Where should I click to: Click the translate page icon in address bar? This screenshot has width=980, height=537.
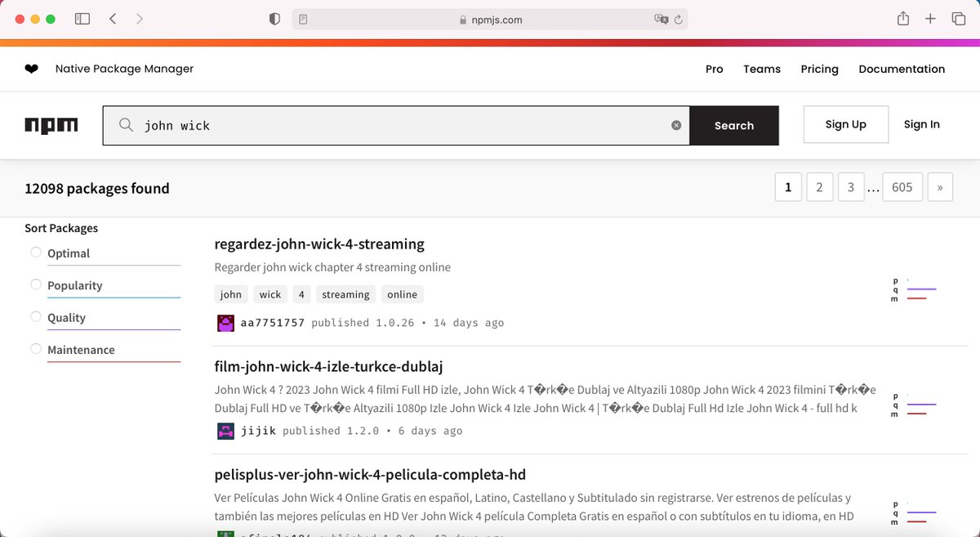tap(661, 20)
